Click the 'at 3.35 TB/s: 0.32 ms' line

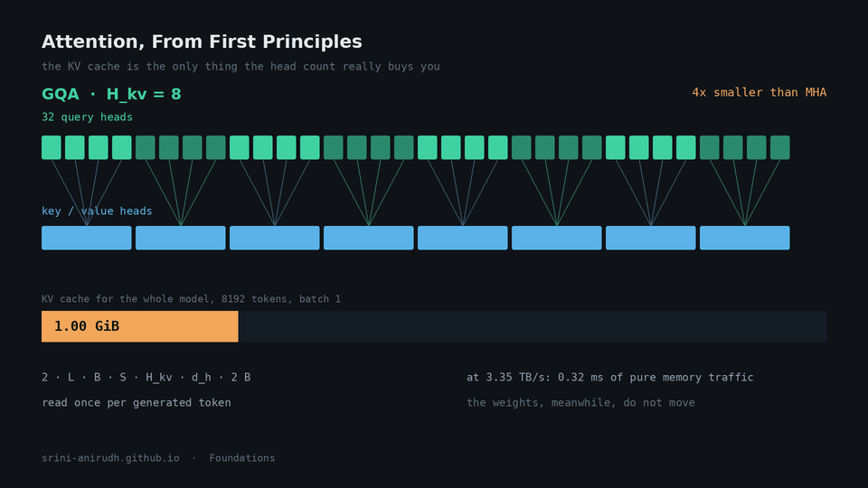pos(610,378)
